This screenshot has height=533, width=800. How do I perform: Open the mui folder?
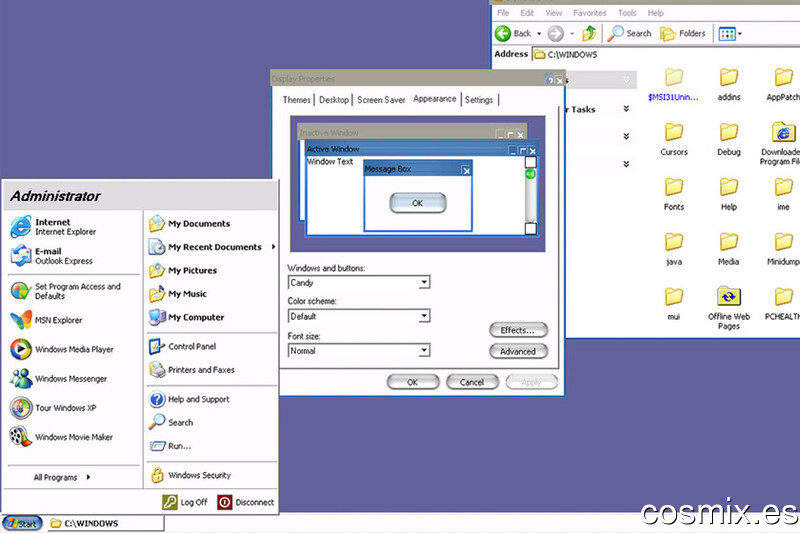tap(674, 304)
